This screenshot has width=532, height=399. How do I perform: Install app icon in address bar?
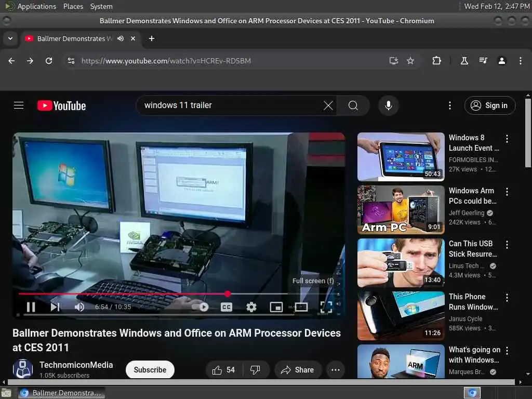pos(394,61)
